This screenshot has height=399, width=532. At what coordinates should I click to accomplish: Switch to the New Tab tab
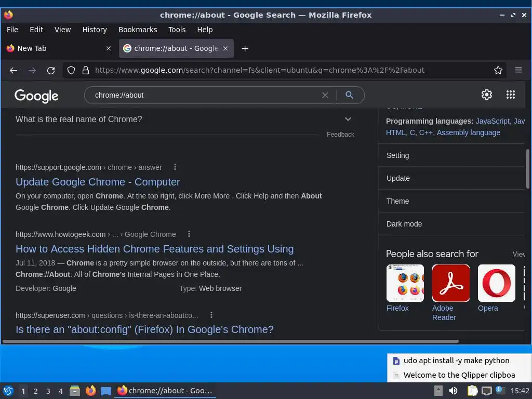point(59,48)
